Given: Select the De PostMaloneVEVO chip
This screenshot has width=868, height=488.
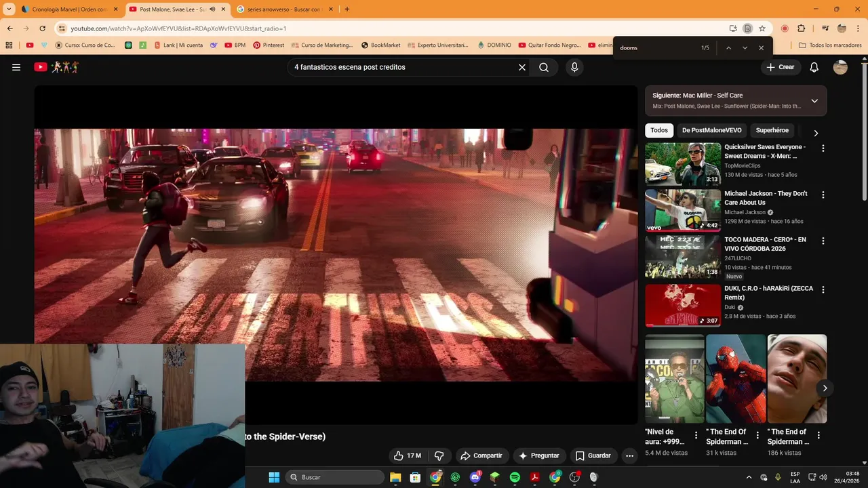Looking at the screenshot, I should (x=711, y=130).
